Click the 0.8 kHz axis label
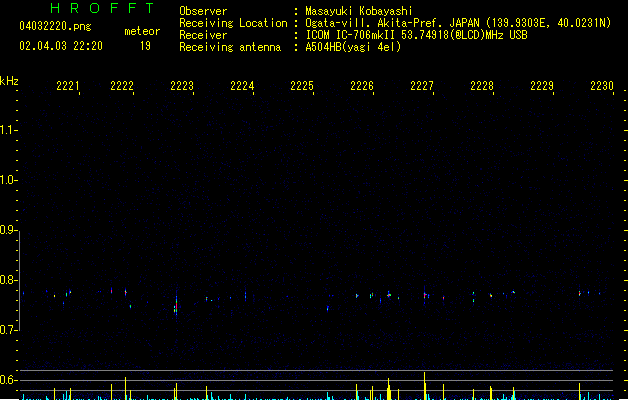The image size is (629, 400). (8, 280)
